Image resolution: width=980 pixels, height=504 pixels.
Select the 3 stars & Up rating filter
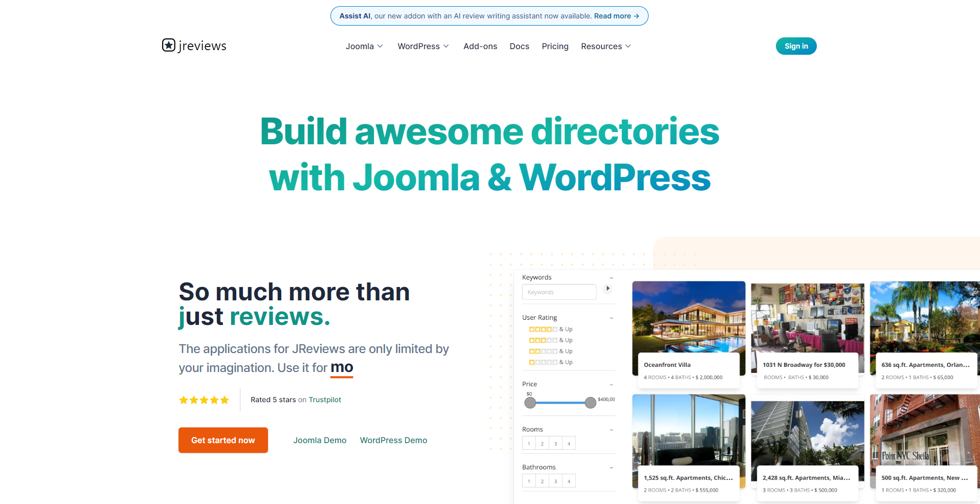(551, 340)
